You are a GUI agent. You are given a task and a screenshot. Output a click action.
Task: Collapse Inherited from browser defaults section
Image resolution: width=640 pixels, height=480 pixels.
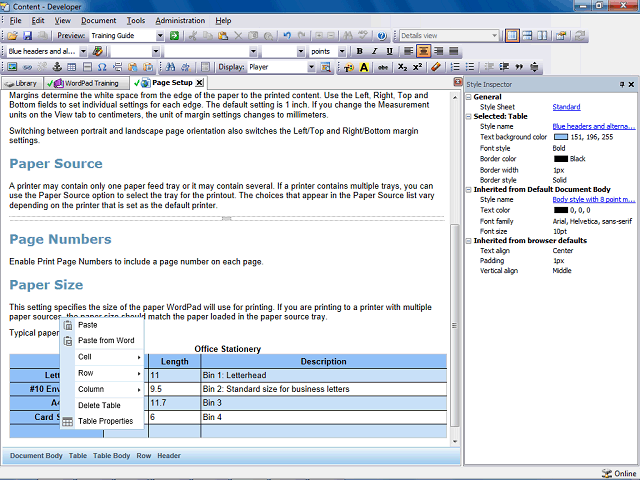click(469, 241)
